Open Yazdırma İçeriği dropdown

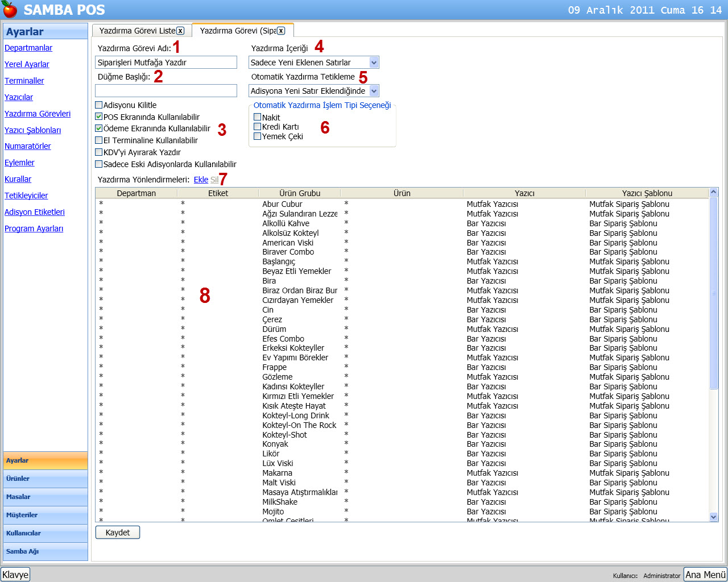[374, 63]
